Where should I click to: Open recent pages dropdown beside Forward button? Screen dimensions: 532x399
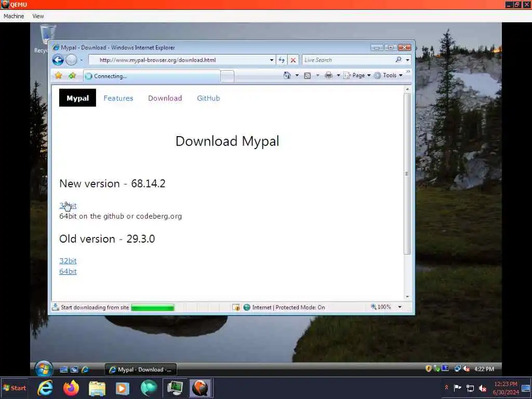82,60
